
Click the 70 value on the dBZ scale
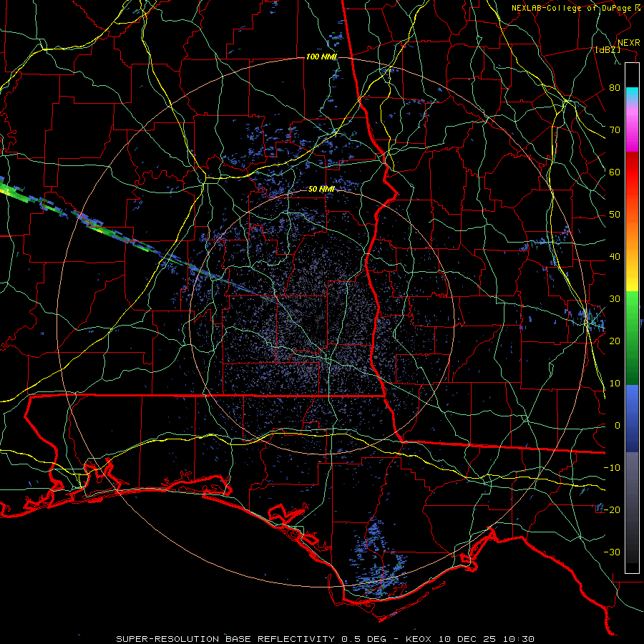click(x=615, y=130)
